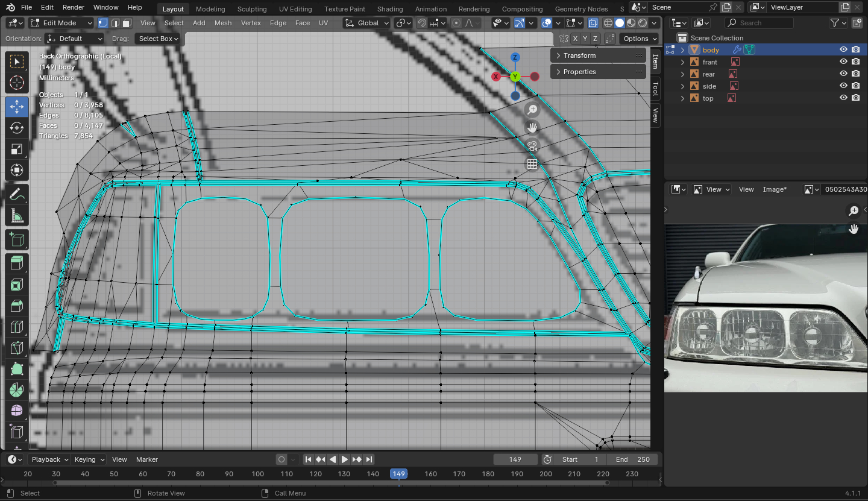The width and height of the screenshot is (868, 501).
Task: Open the Image* menu in image editor
Action: click(x=775, y=189)
